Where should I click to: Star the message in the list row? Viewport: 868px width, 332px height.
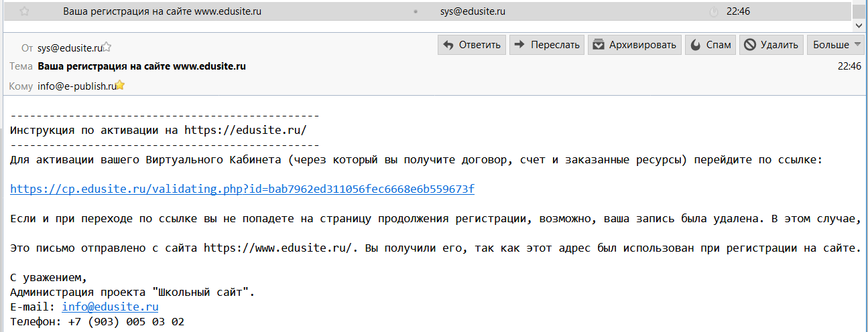click(x=24, y=11)
